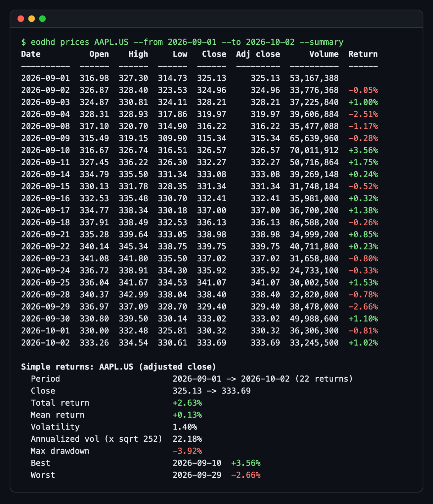This screenshot has height=504, width=433.
Task: Click the Open column header
Action: 99,54
